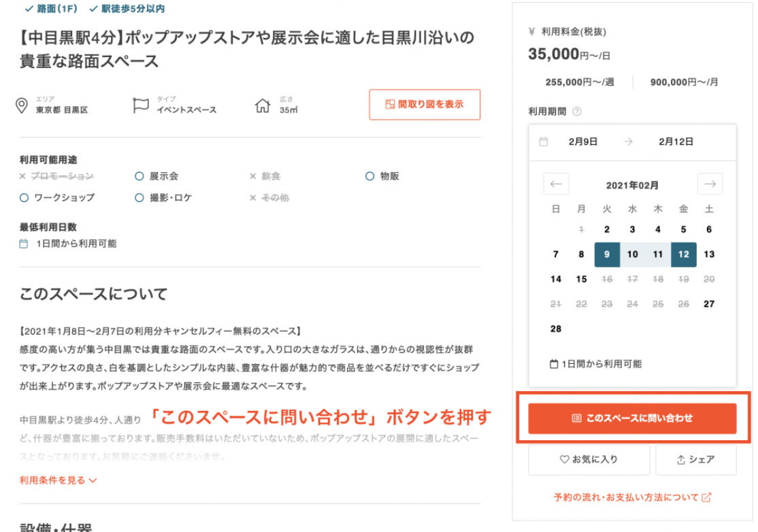Click the 路面(1F) checkmark tag
The width and height of the screenshot is (758, 532).
pyautogui.click(x=51, y=9)
